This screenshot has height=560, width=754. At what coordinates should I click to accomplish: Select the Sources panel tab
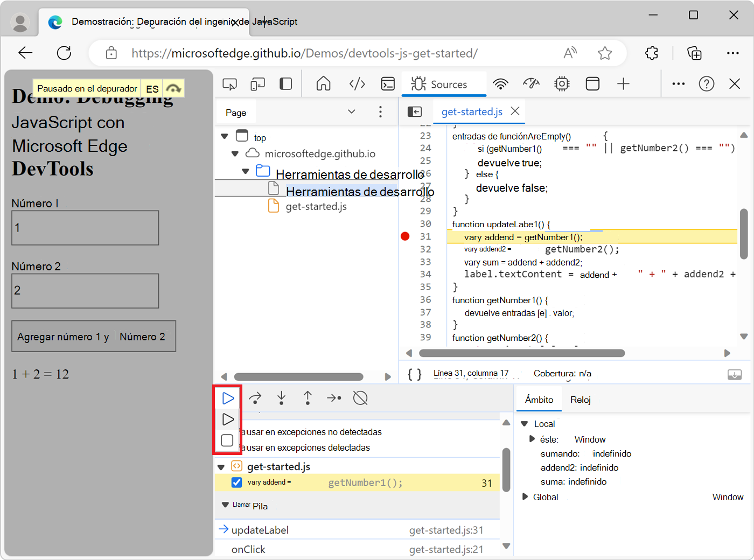444,84
